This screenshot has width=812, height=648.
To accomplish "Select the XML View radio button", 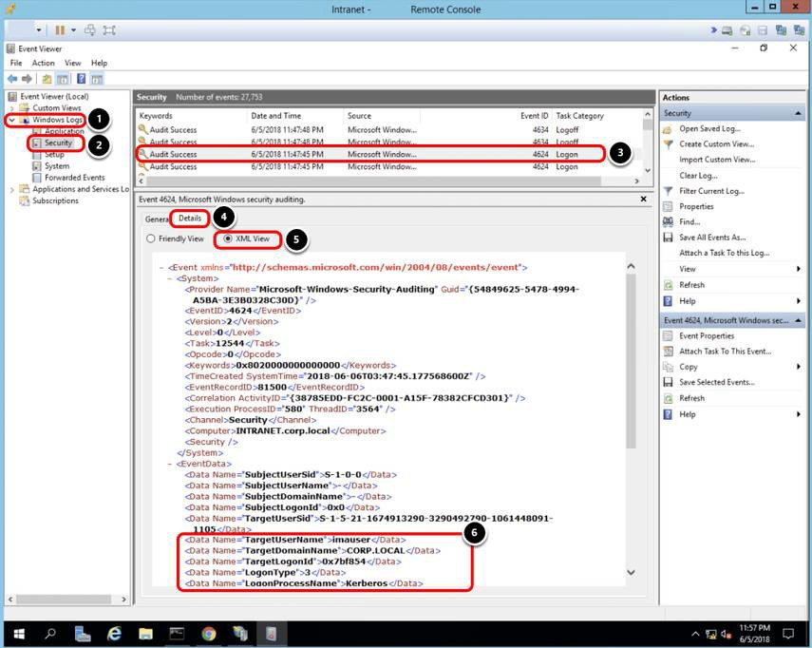I will coord(228,238).
